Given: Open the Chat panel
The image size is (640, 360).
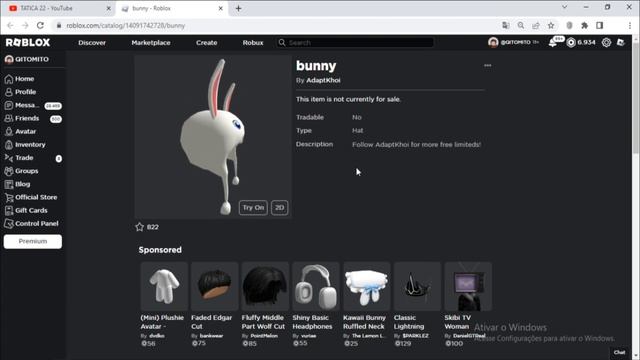Looking at the screenshot, I should 619,352.
